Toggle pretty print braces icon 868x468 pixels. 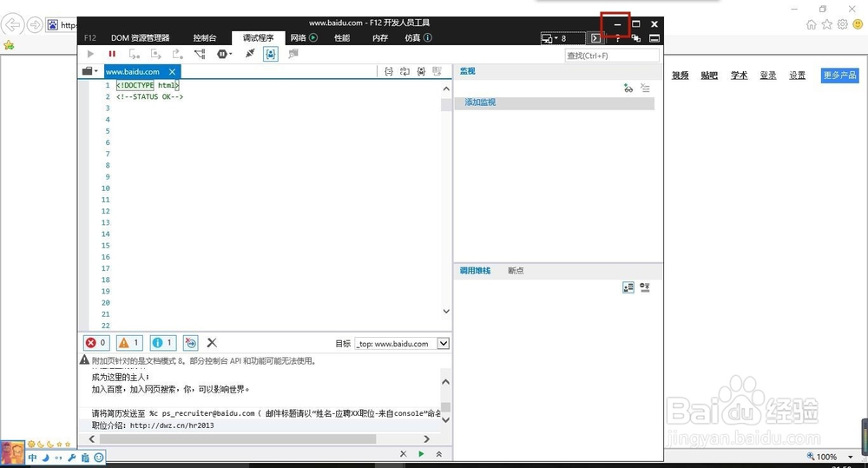(x=389, y=71)
